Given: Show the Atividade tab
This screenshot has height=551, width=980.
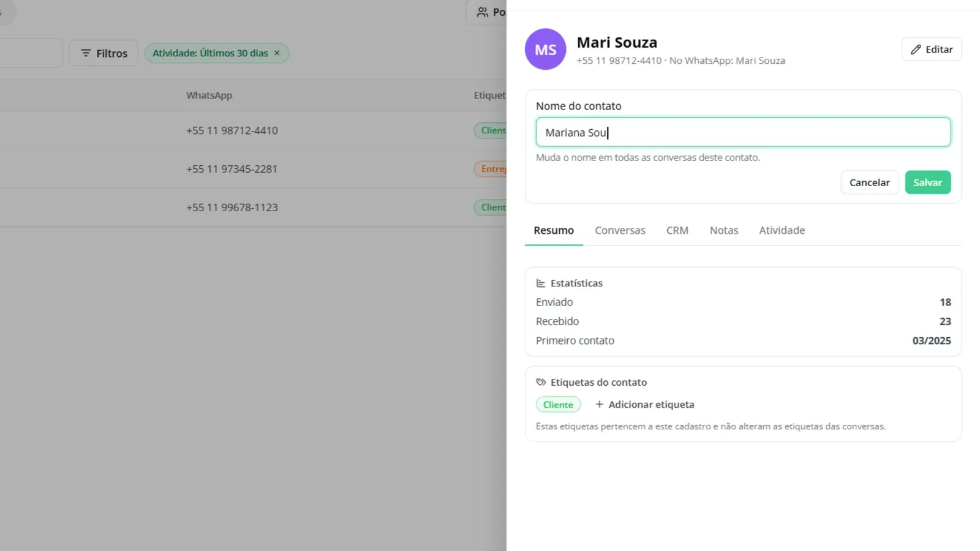Looking at the screenshot, I should point(782,230).
